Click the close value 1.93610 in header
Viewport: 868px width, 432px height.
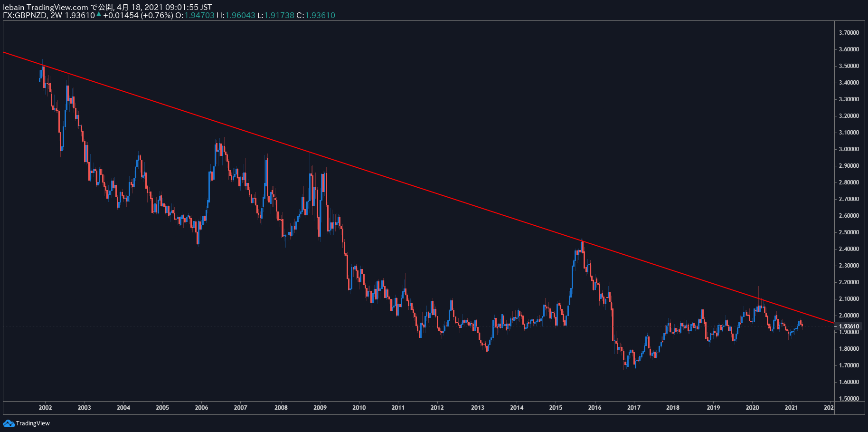320,15
